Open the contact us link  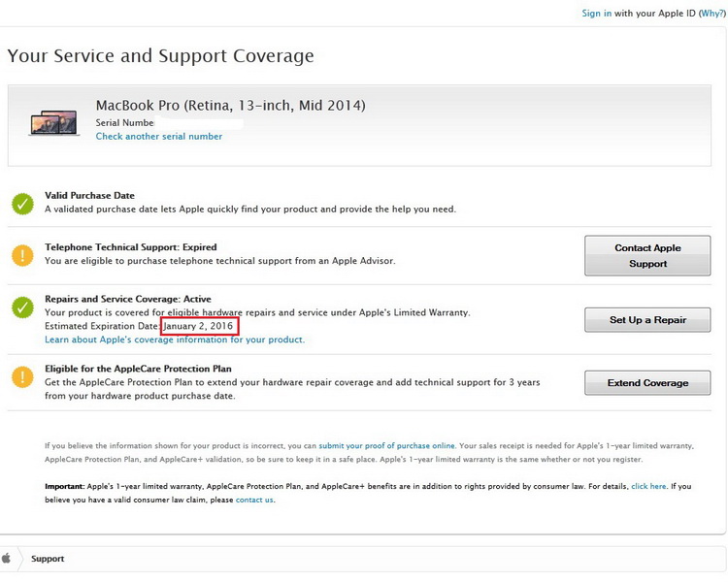254,501
